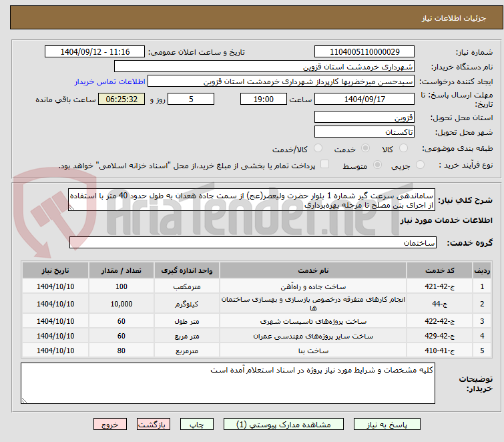
Task: Click the ردیف column header
Action: [482, 270]
